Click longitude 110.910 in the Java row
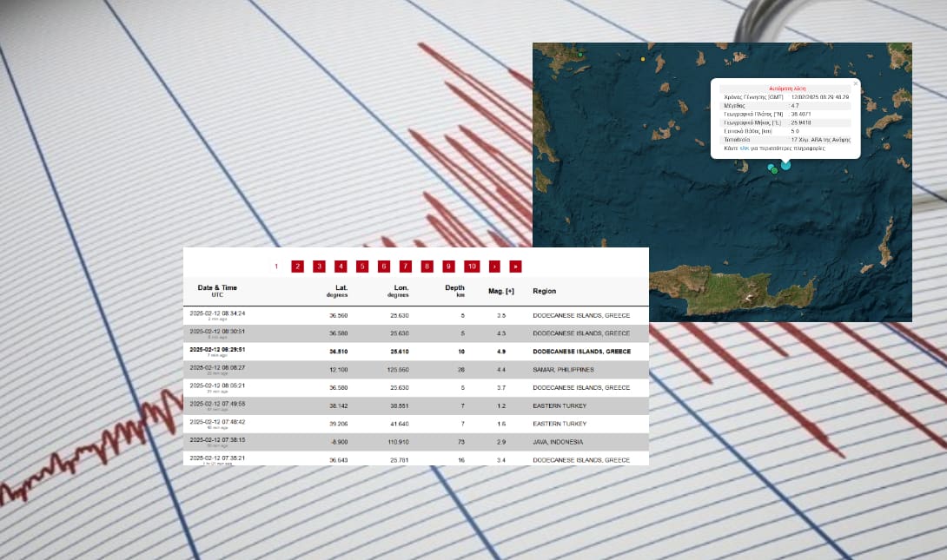Viewport: 947px width, 560px height. [x=399, y=442]
